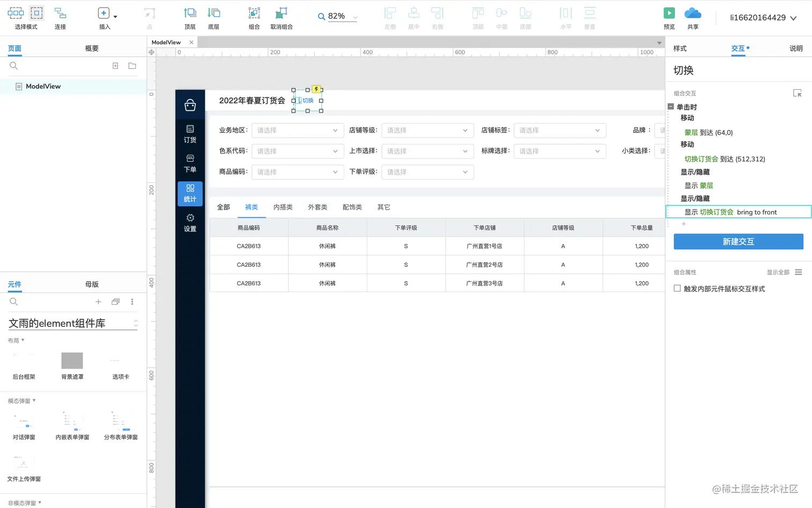
Task: Select the 选择模式 intersect-selection icon
Action: click(16, 13)
